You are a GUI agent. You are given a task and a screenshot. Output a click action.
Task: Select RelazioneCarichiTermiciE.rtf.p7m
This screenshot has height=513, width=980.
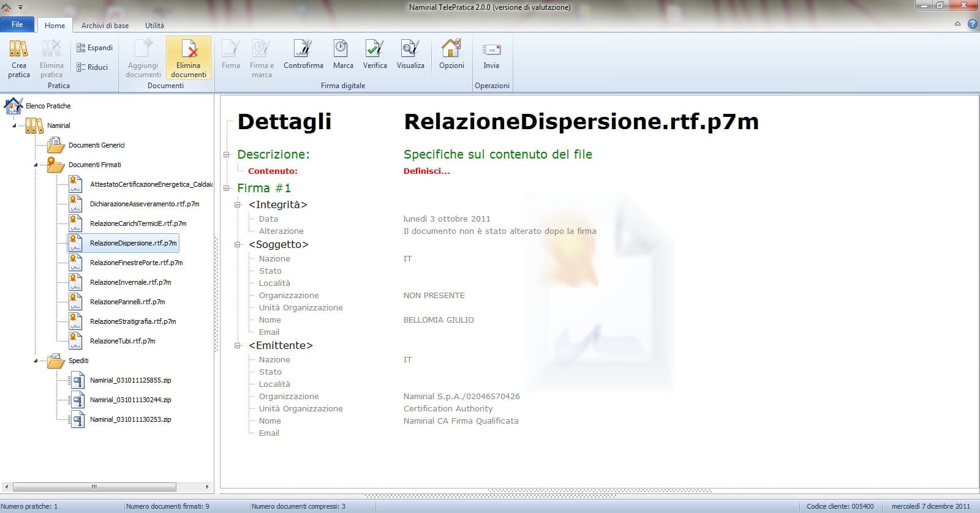click(138, 223)
